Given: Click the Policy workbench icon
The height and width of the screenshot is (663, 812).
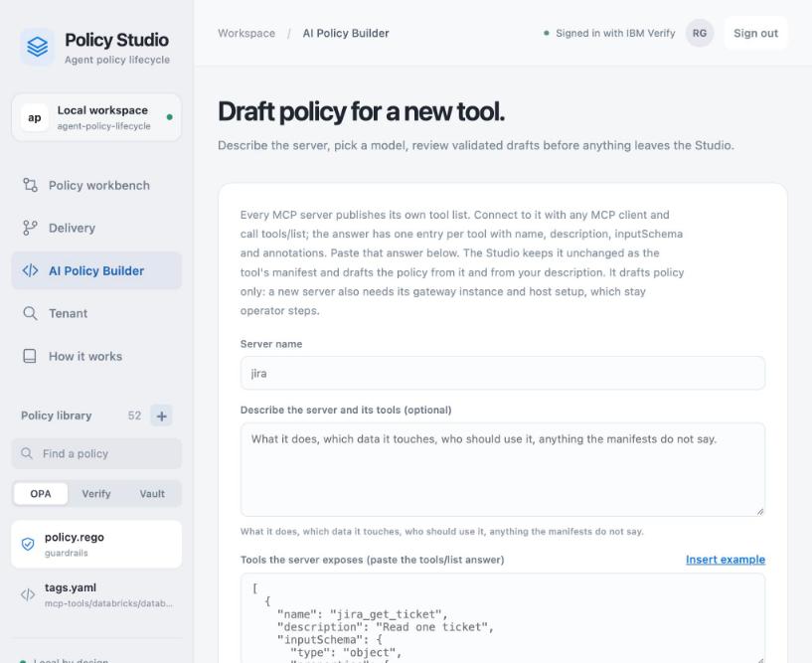Looking at the screenshot, I should pyautogui.click(x=30, y=185).
